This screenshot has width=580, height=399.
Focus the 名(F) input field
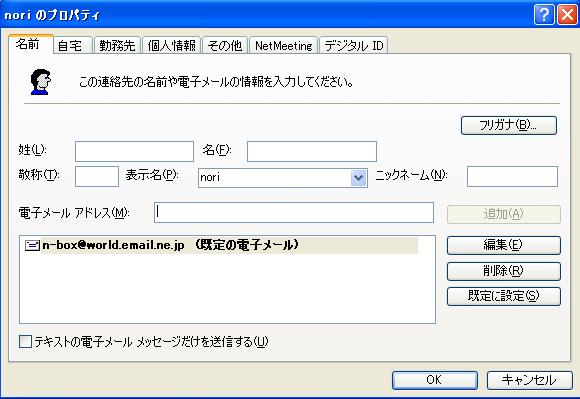click(312, 151)
